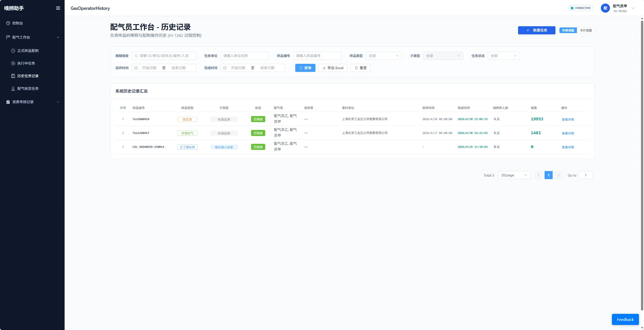Click the vertical scrollbar on the page

(x=642, y=165)
